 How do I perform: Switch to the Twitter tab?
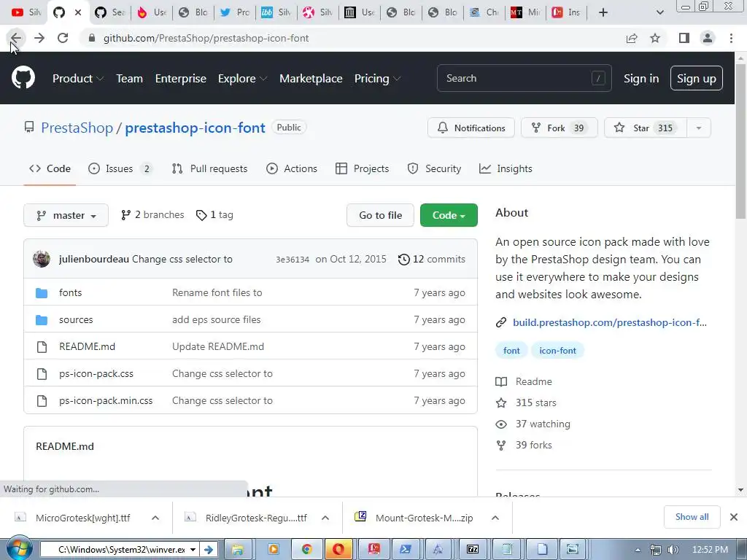[235, 12]
